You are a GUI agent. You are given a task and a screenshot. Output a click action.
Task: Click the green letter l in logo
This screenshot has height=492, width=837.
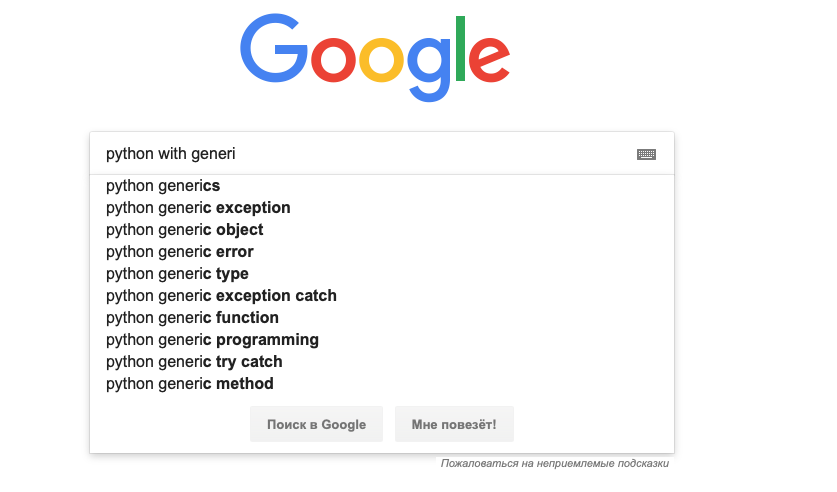coord(460,49)
